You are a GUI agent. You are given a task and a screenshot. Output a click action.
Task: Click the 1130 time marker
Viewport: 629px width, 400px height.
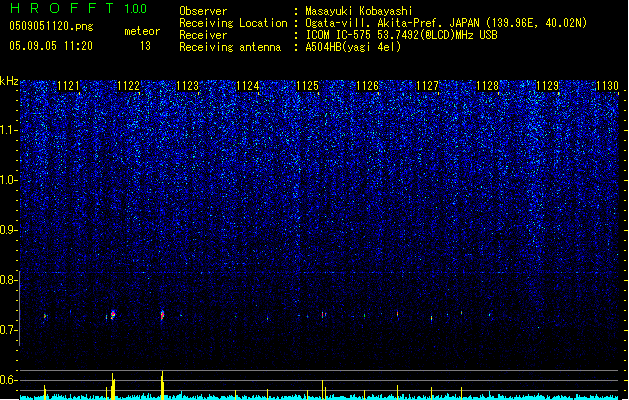[x=607, y=86]
